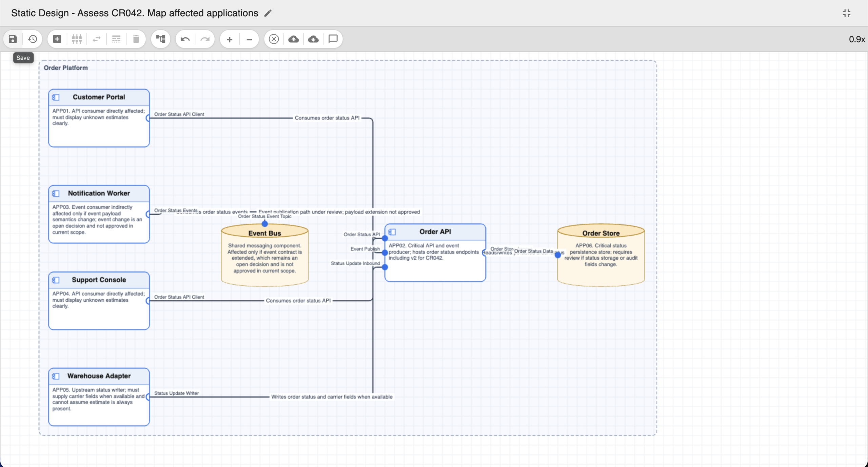
Task: Click the APP05 description in Warehouse Adapter
Action: (99, 399)
